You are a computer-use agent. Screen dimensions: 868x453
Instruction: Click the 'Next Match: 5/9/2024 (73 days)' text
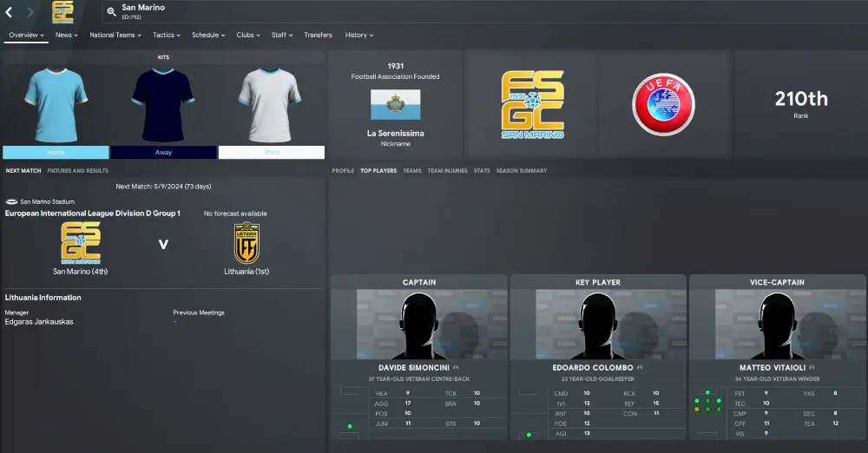(x=163, y=187)
